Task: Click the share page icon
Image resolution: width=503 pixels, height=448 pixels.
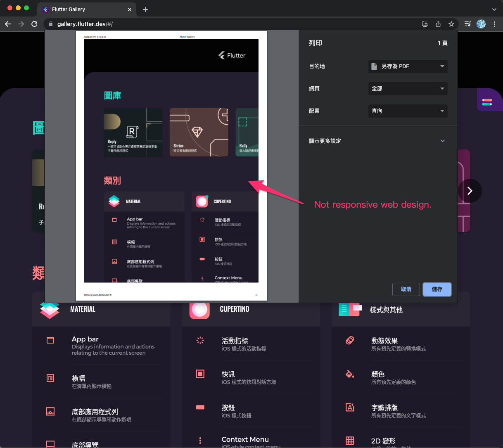Action: click(438, 24)
